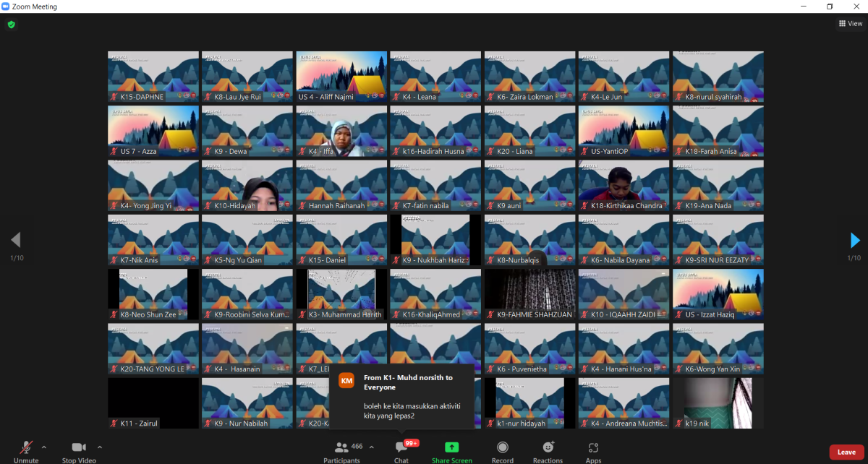
Task: Expand audio options arrow beside Unmute
Action: point(44,447)
